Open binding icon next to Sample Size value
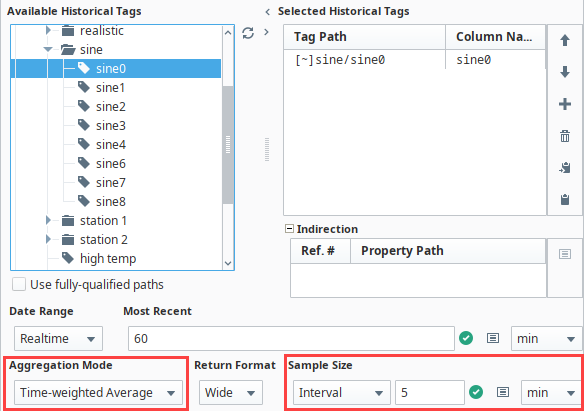 503,392
